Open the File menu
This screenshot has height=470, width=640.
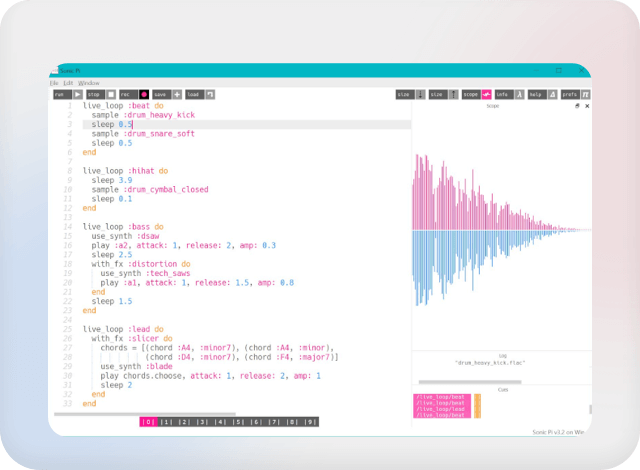55,82
